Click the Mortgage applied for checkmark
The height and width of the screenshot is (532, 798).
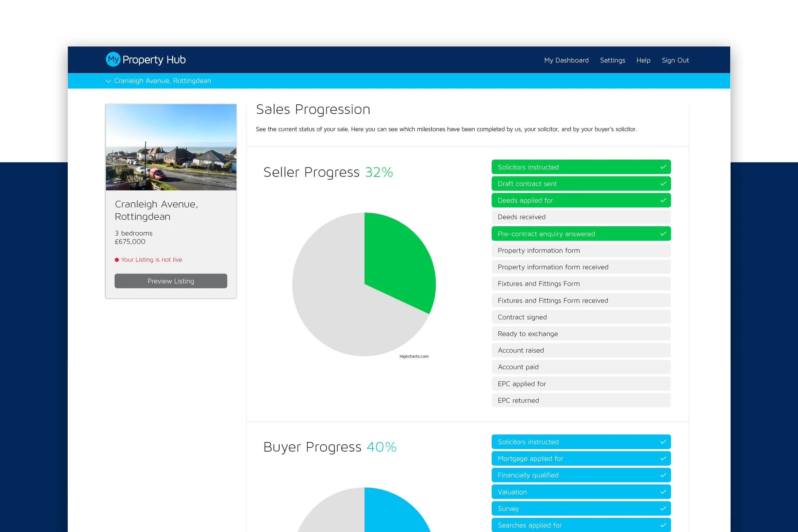click(663, 458)
